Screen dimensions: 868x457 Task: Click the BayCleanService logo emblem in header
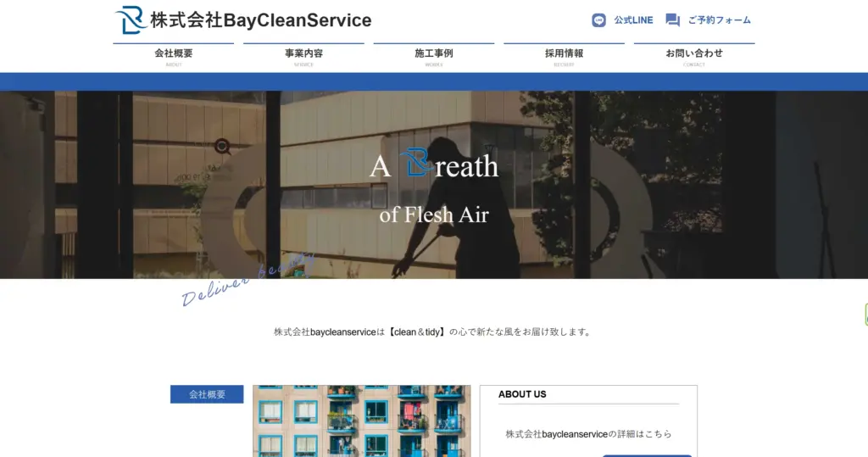[x=130, y=20]
